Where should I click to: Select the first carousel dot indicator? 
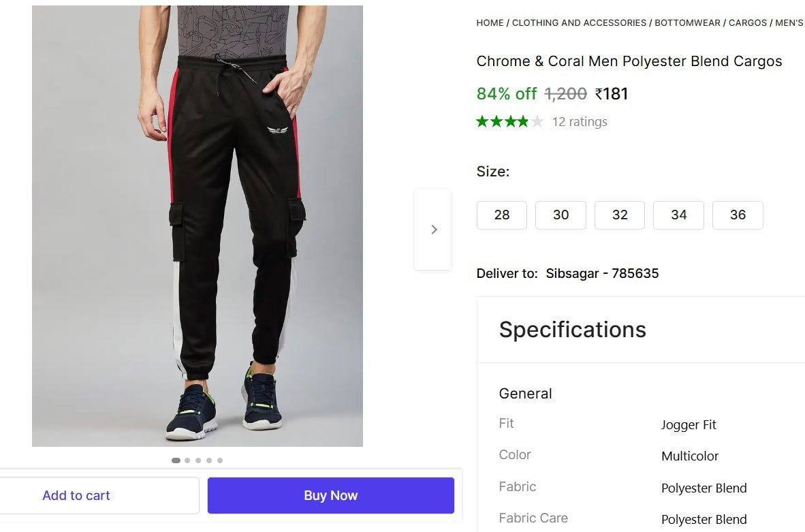(176, 460)
